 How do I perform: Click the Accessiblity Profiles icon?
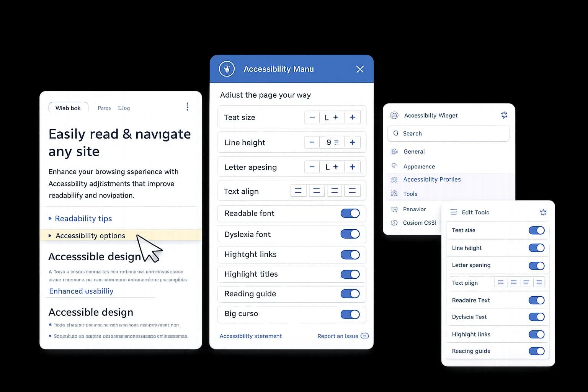coord(394,180)
